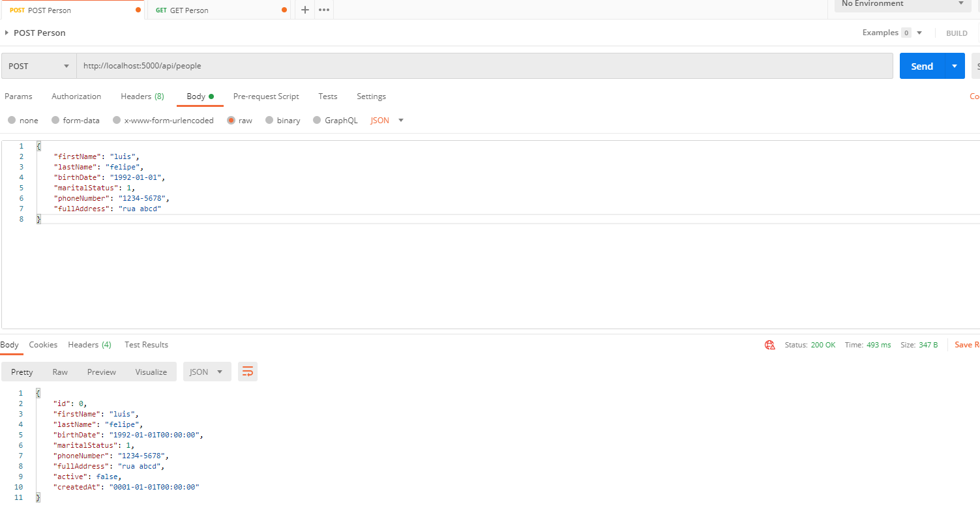Expand the POST Person request title arrow
Viewport: 980px width, 528px height.
click(7, 33)
